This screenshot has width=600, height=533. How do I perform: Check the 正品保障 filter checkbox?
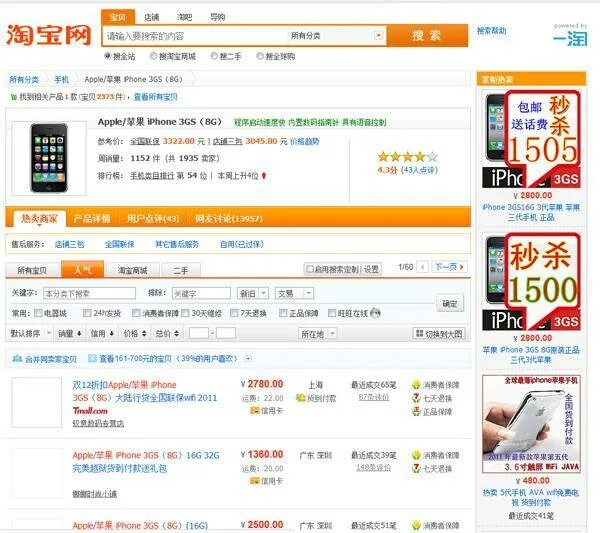point(283,313)
